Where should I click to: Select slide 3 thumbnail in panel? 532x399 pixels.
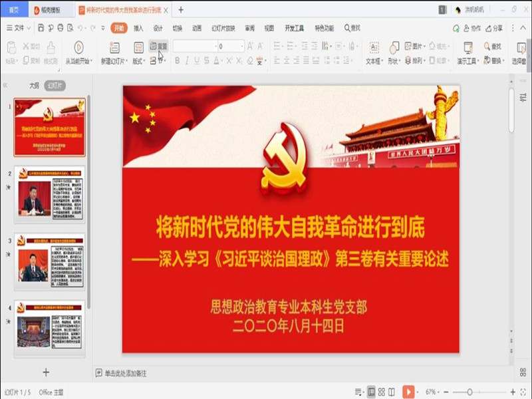pyautogui.click(x=51, y=261)
